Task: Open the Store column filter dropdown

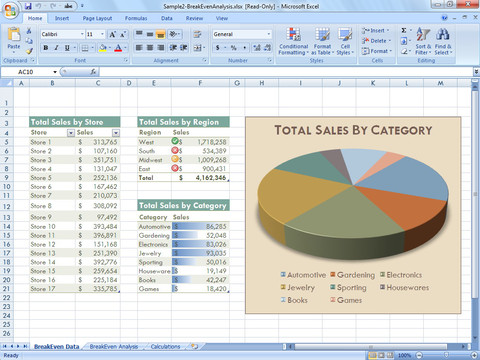Action: (x=71, y=133)
